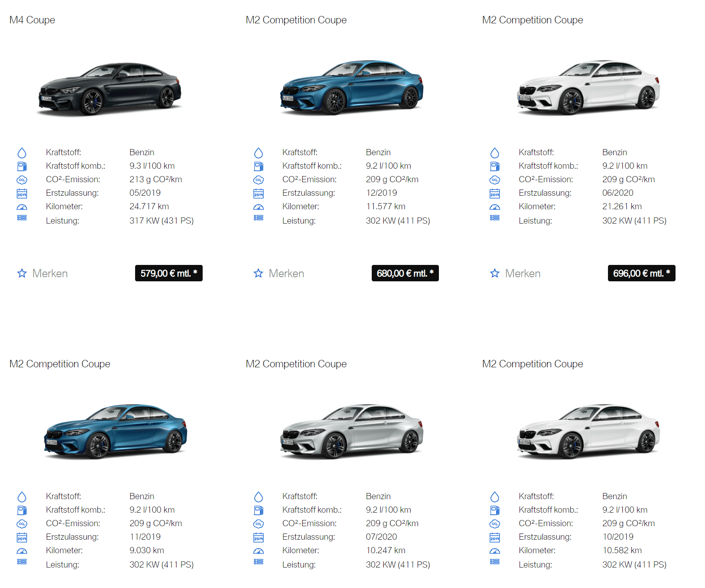Open white M2 Competition image, 10.582 km car
The width and height of the screenshot is (705, 588).
588,432
